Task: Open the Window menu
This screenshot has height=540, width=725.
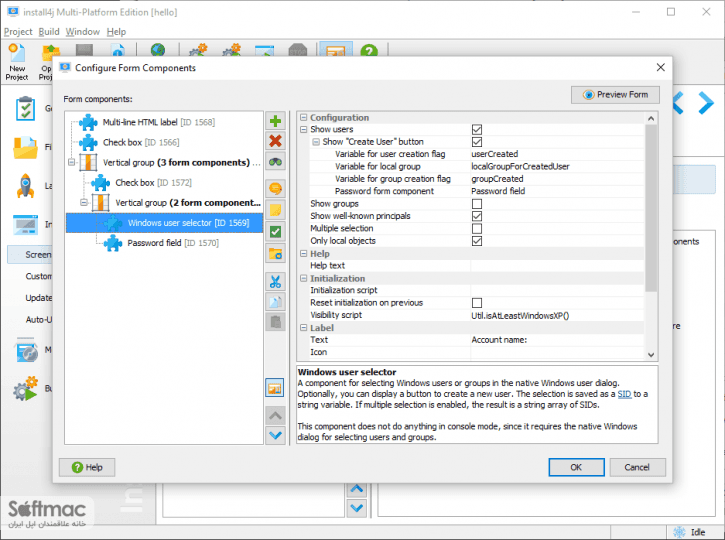Action: click(x=83, y=31)
